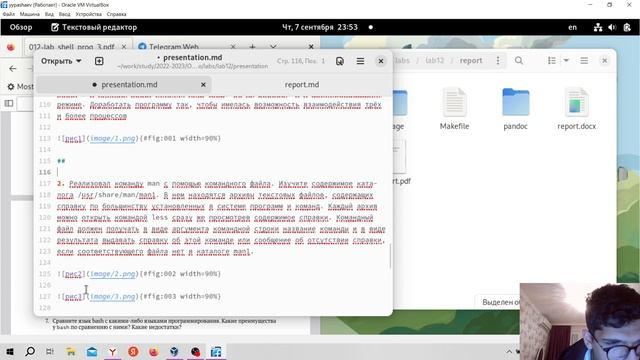The width and height of the screenshot is (640, 360).
Task: Open the Windows Start menu
Action: 10,351
